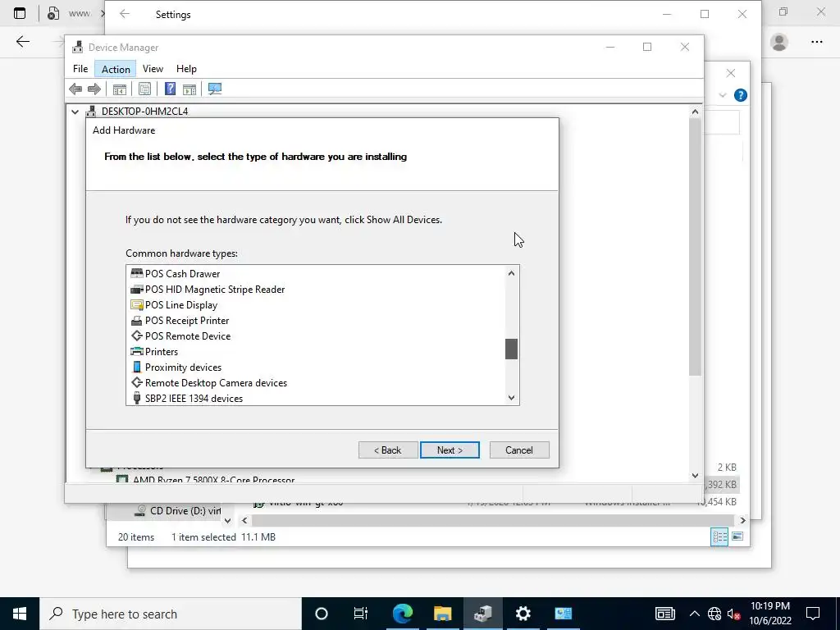This screenshot has height=630, width=840.
Task: Collapse the DESKTOP-0HM2CL4 tree node
Action: (x=75, y=112)
